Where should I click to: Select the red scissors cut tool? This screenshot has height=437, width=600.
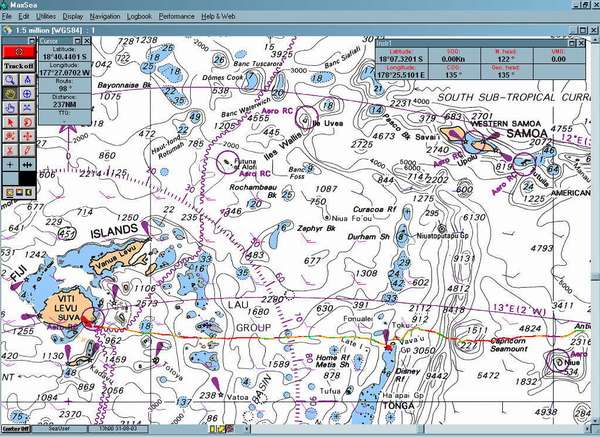coord(10,150)
